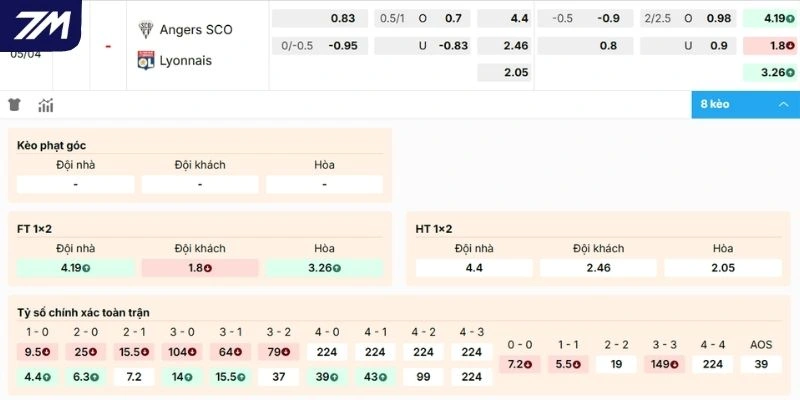Select FT 1×2 home odds 4.19
This screenshot has width=800, height=400.
click(76, 268)
